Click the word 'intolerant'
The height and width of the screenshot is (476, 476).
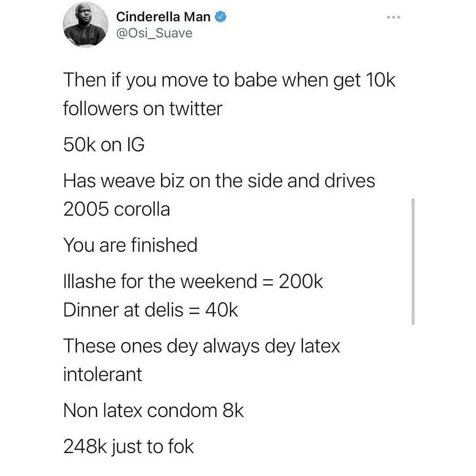[x=103, y=374]
